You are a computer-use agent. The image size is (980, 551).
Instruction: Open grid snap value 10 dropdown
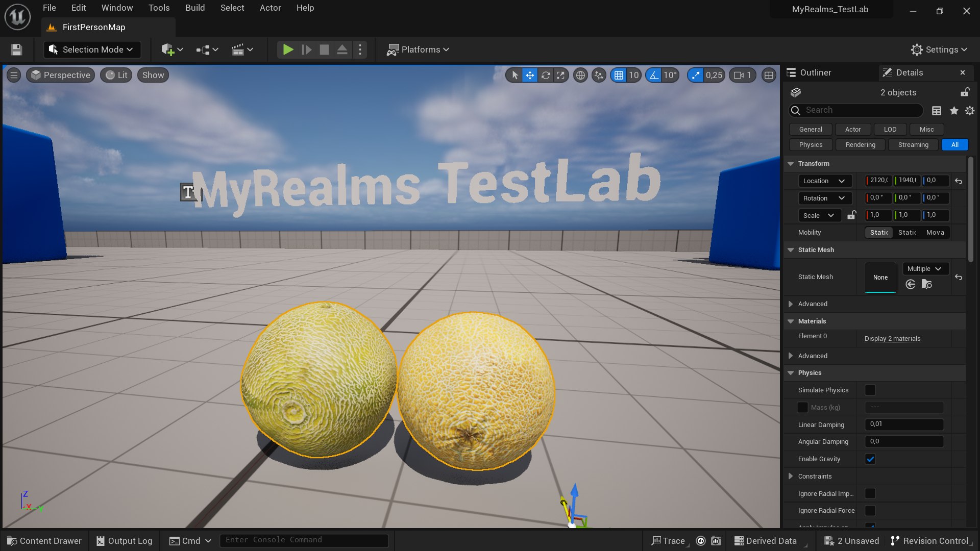tap(633, 75)
